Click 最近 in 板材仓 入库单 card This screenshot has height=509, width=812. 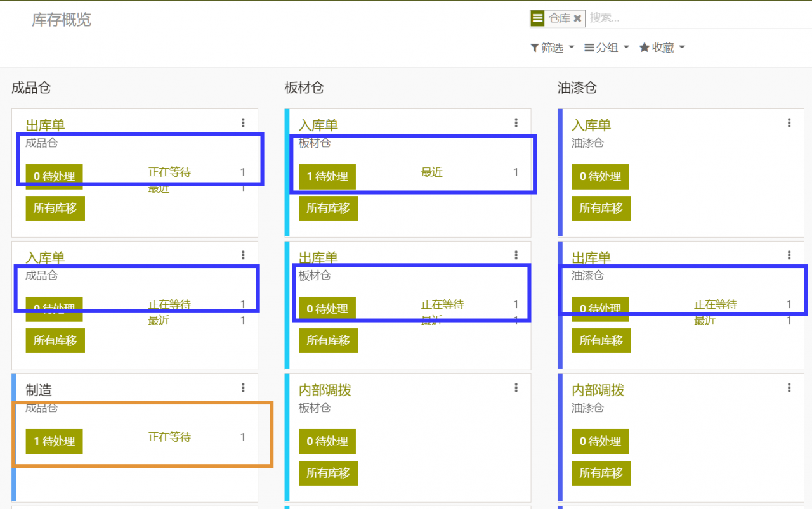[432, 172]
